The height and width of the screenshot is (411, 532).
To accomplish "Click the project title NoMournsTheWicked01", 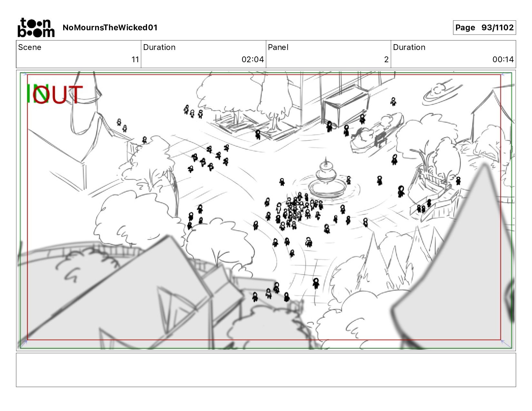I will point(110,27).
